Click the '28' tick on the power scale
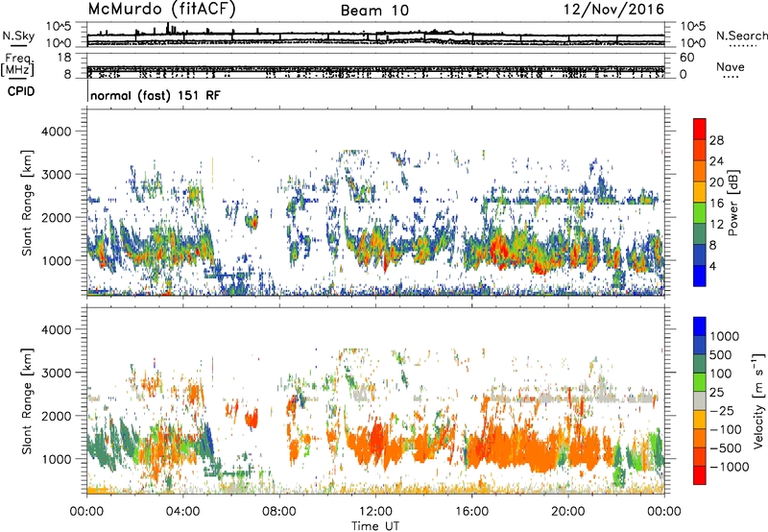 (x=716, y=140)
